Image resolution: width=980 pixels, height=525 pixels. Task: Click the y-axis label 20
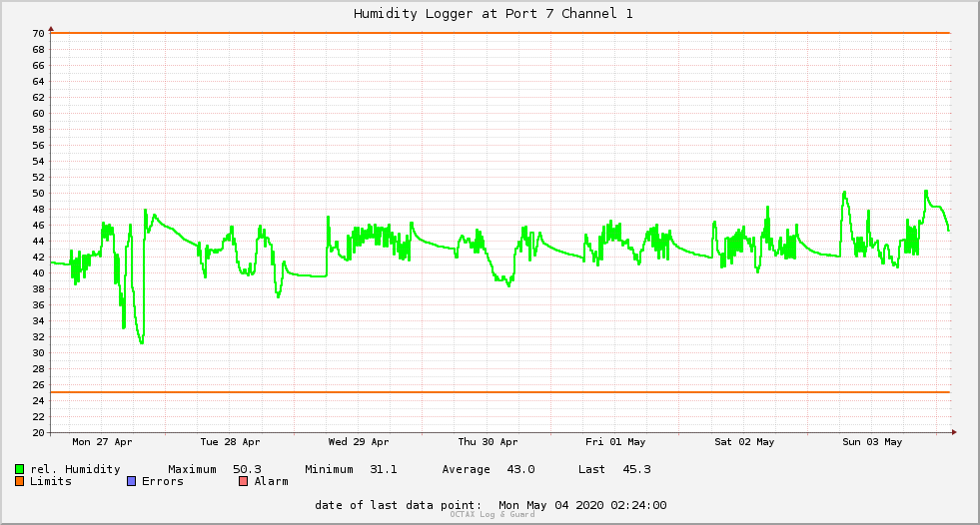click(x=39, y=432)
